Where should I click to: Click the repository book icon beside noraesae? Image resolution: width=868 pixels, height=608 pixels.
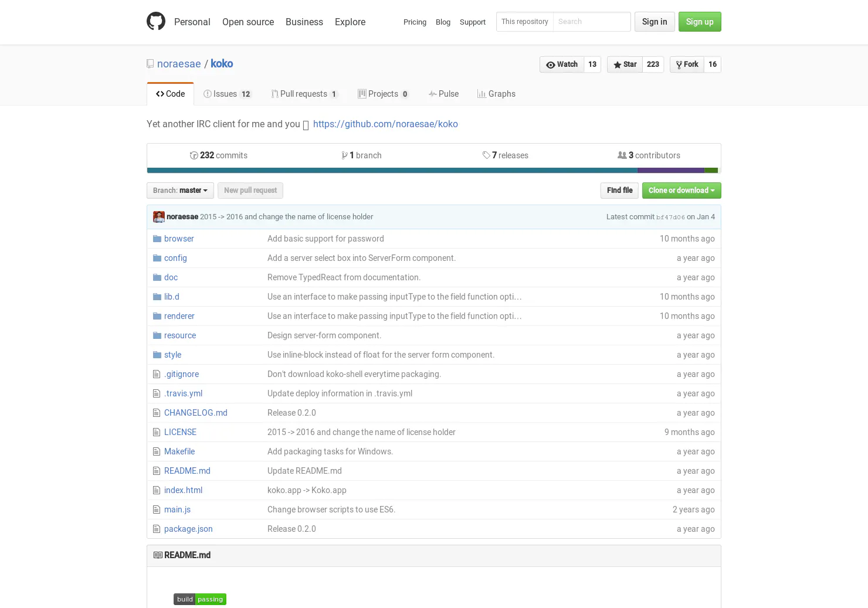pyautogui.click(x=150, y=64)
